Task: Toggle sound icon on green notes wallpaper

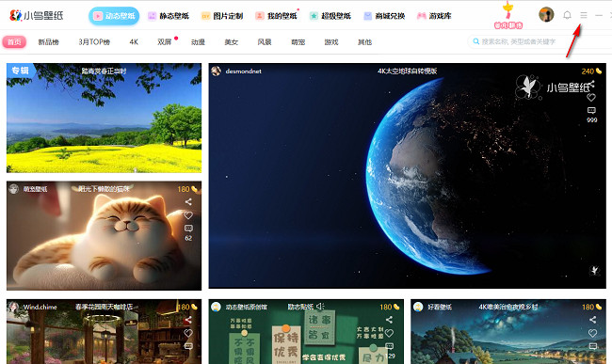Action: tap(320, 307)
